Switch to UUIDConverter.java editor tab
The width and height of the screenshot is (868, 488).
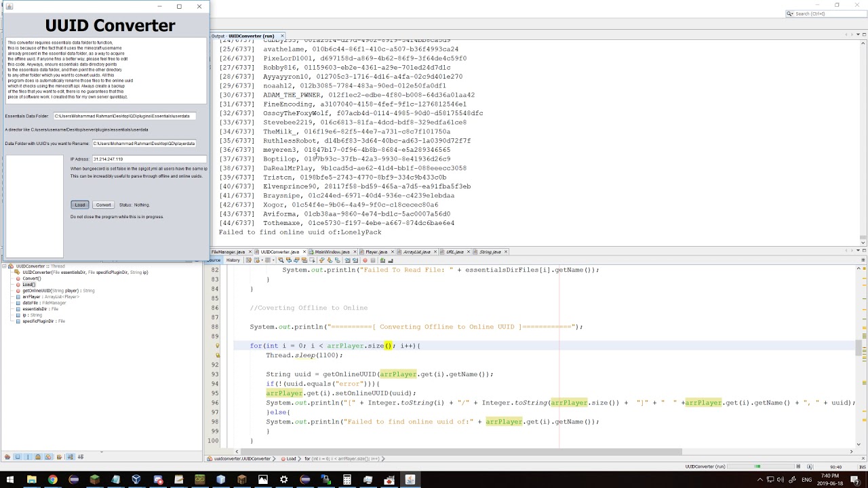[279, 252]
